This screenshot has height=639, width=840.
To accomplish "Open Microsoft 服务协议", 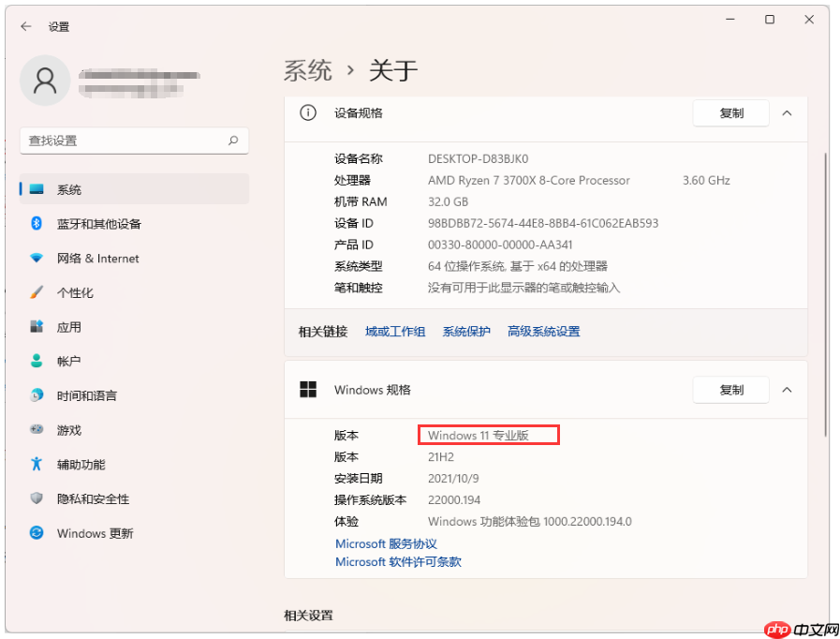I will click(x=387, y=543).
